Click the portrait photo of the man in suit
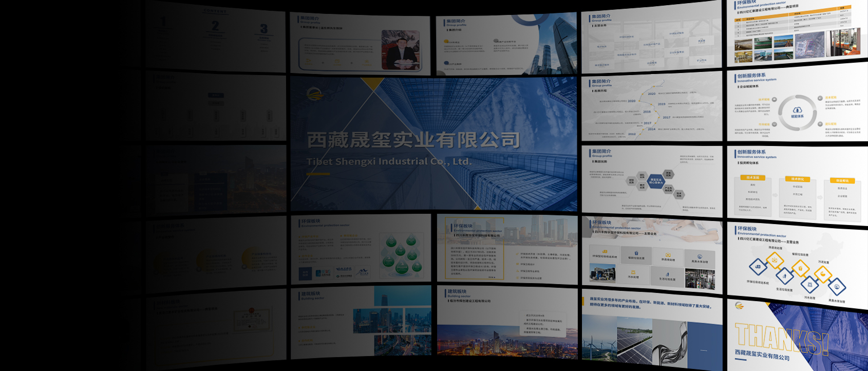This screenshot has height=371, width=868. pos(401,50)
